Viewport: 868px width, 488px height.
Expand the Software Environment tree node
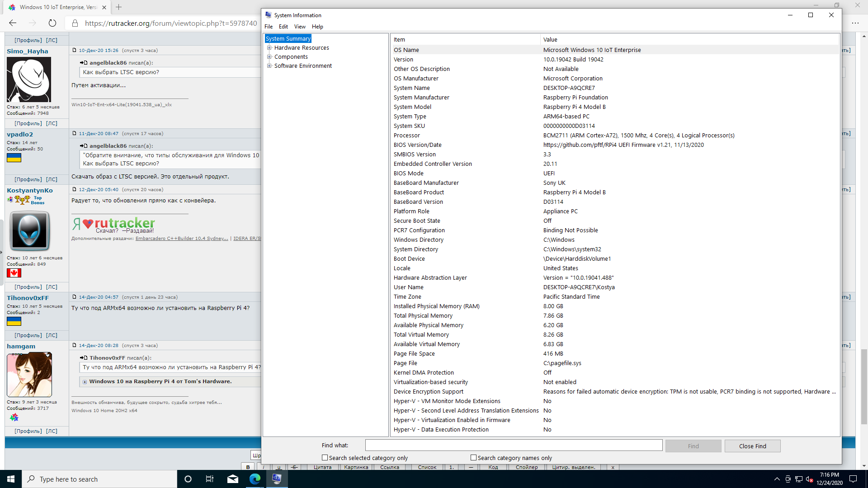(269, 66)
